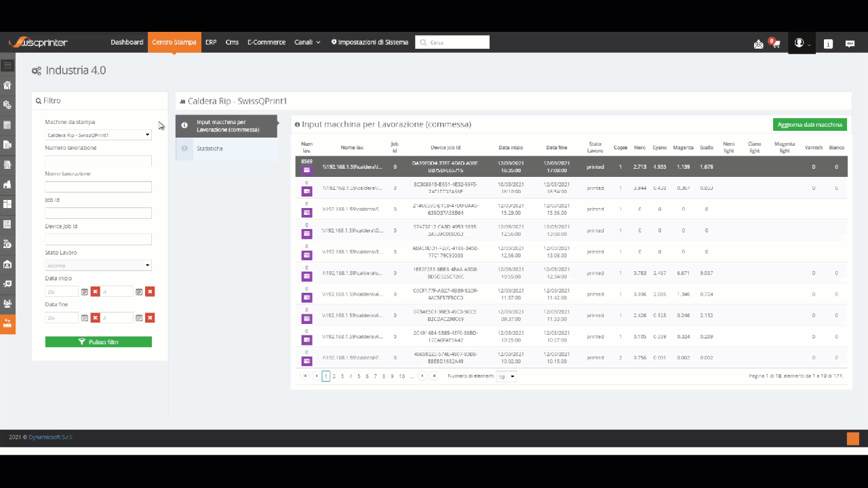Expand the user account menu
868x488 pixels.
pos(802,43)
